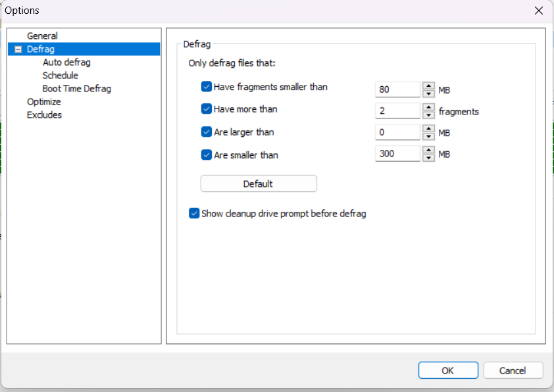Uncheck Are smaller than checkbox
This screenshot has height=392, width=554.
coord(207,155)
